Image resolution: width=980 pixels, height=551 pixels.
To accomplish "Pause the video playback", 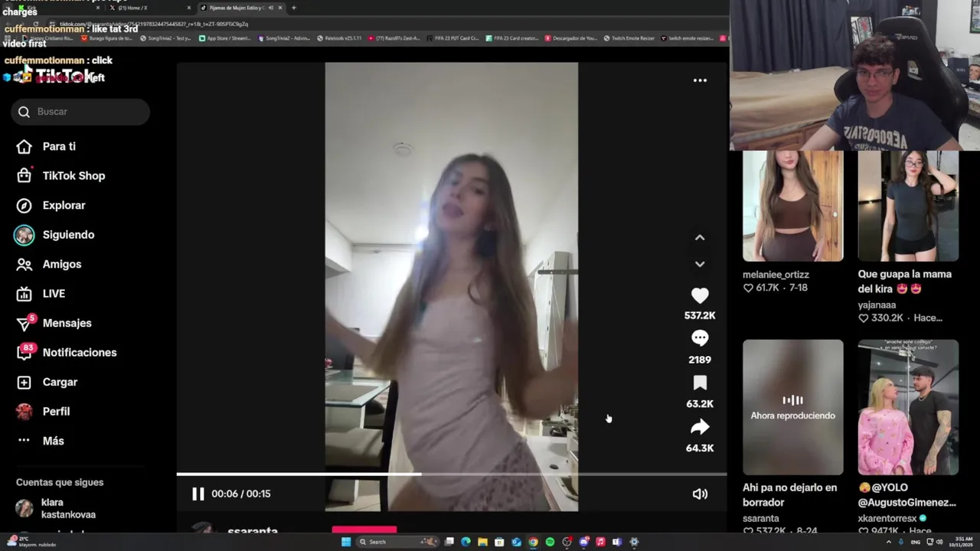I will pos(198,494).
